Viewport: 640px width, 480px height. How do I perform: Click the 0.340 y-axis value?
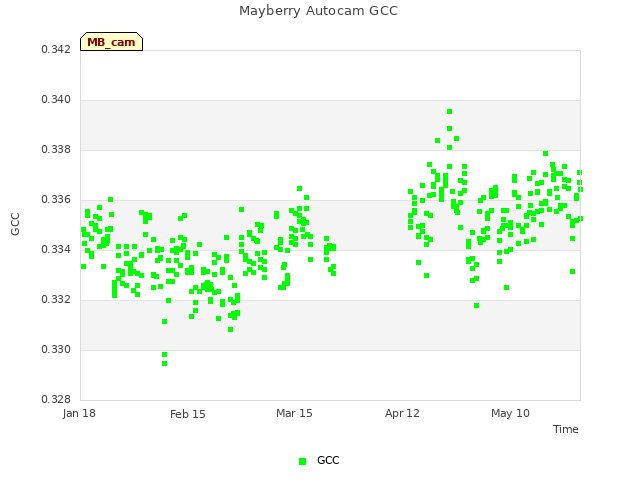pyautogui.click(x=56, y=100)
